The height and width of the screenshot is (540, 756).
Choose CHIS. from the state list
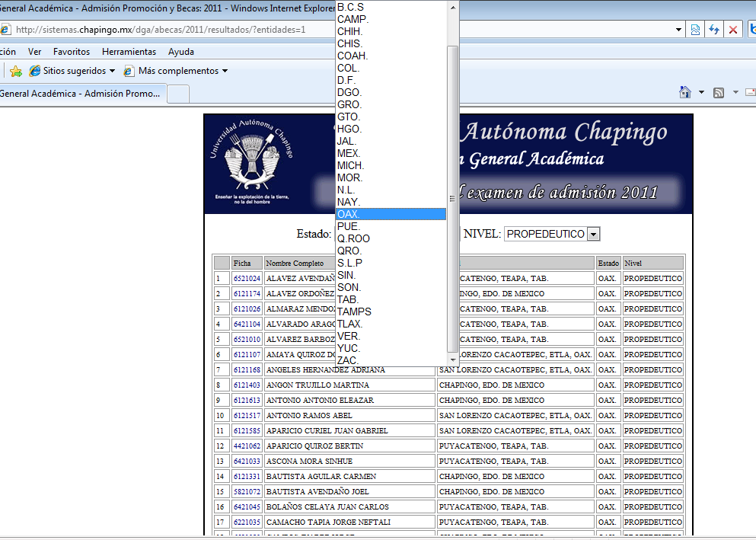coord(391,44)
